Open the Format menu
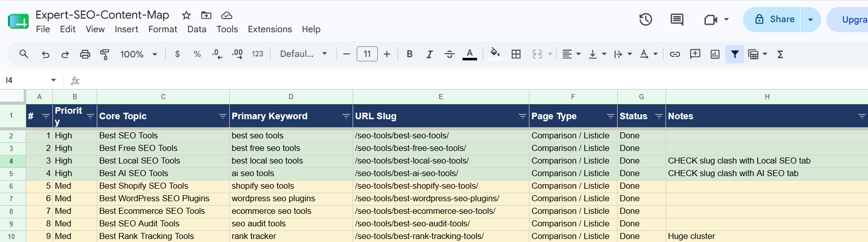The height and width of the screenshot is (242, 868). point(163,29)
